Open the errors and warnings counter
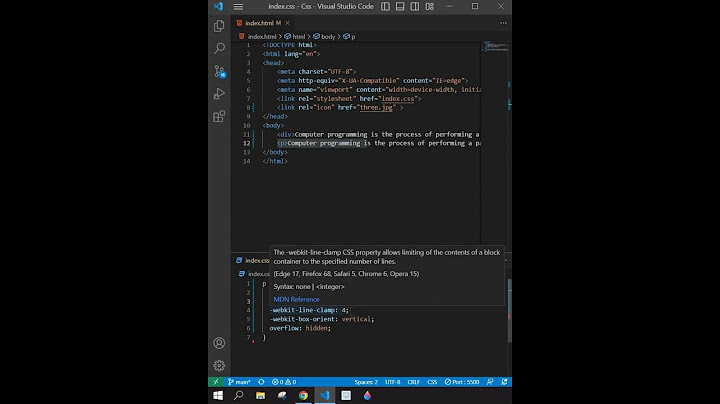720x404 pixels. pyautogui.click(x=284, y=382)
